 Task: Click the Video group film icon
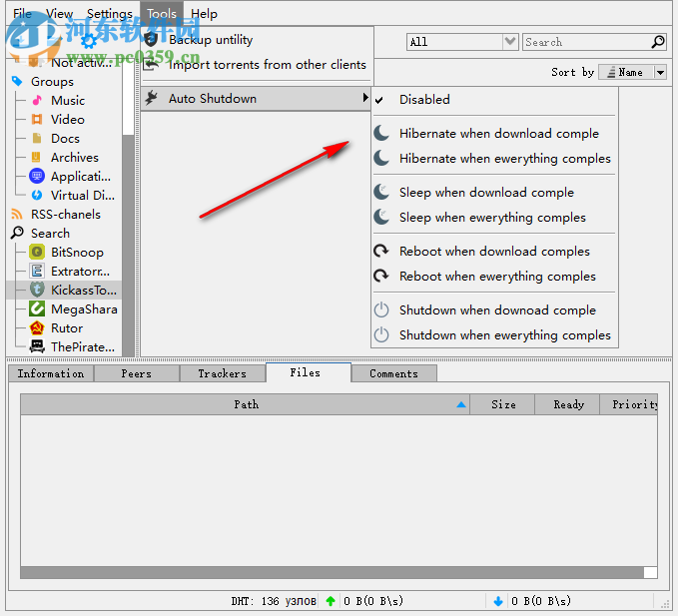pyautogui.click(x=37, y=120)
